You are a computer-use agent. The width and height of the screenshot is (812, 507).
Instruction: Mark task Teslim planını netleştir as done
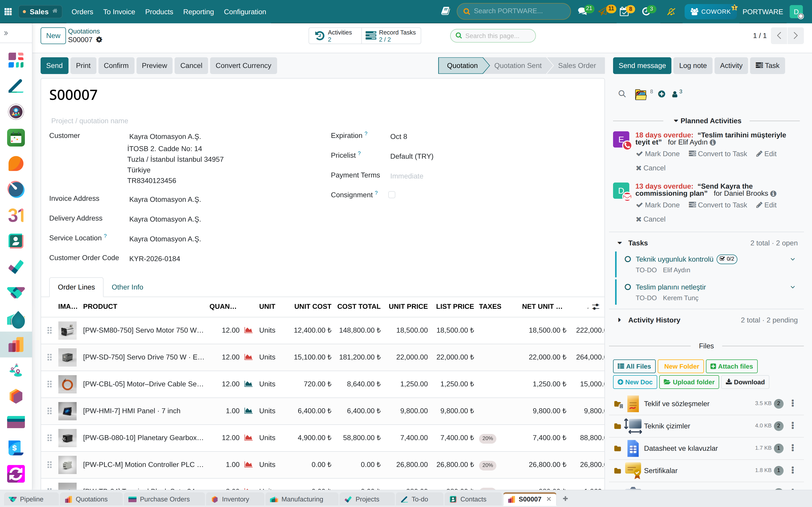(x=628, y=287)
